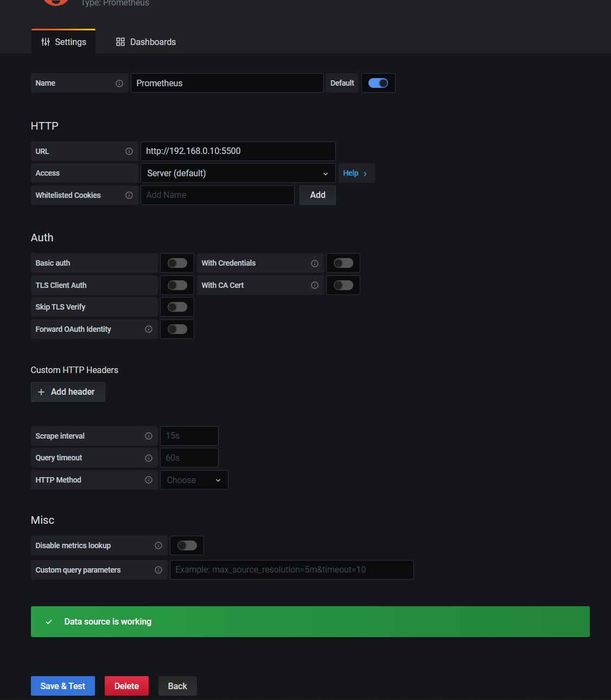Image resolution: width=611 pixels, height=700 pixels.
Task: Click the Scrape interval info icon
Action: tap(149, 436)
